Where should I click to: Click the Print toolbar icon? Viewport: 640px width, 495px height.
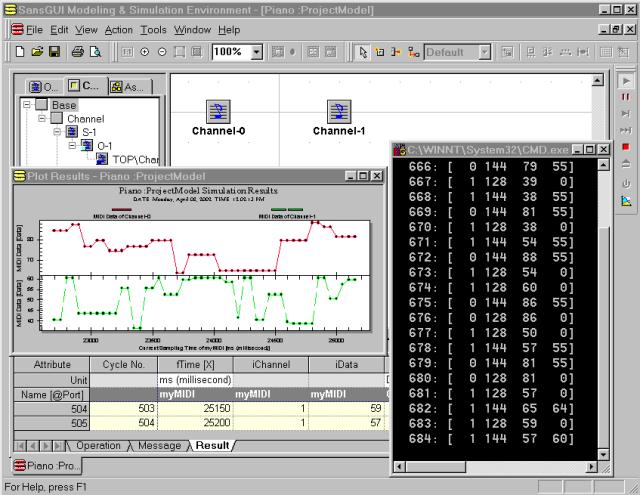tap(76, 51)
